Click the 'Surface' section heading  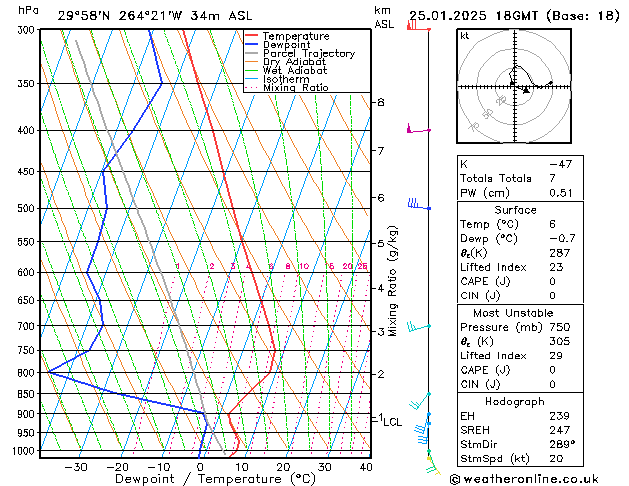click(515, 210)
